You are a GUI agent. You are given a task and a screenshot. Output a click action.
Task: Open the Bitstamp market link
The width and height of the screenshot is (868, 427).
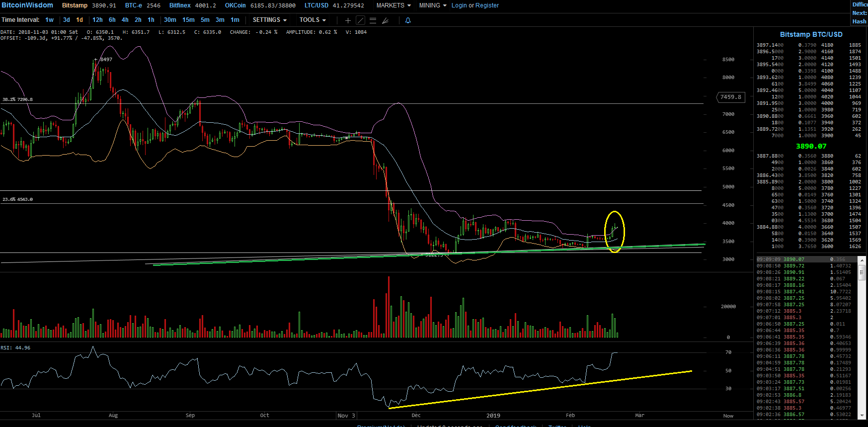click(75, 5)
